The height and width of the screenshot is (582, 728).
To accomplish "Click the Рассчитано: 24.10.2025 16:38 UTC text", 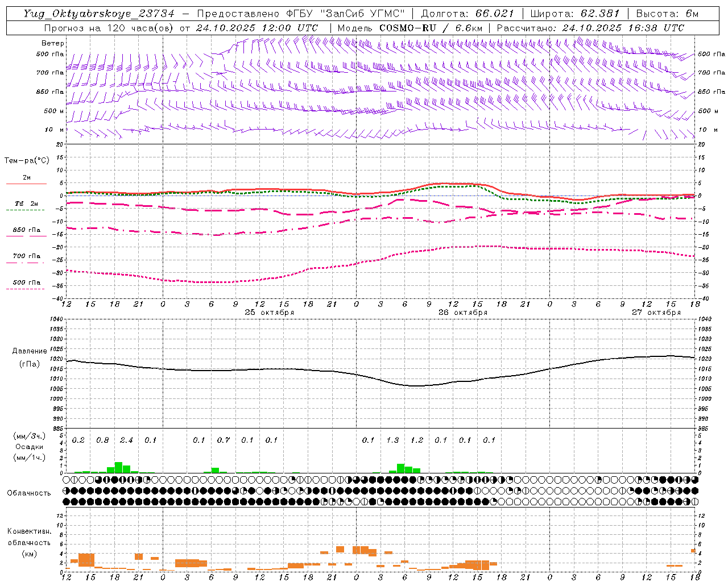I will pyautogui.click(x=590, y=28).
